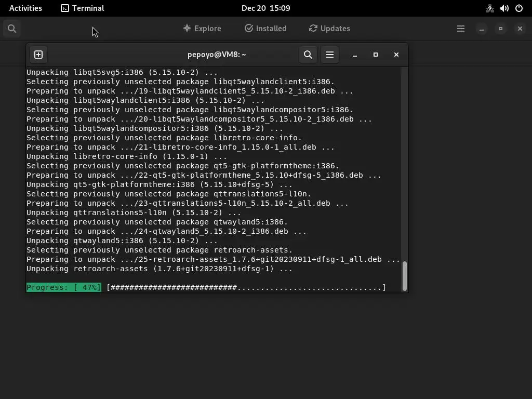Open the Terminal search tool

coord(308,55)
